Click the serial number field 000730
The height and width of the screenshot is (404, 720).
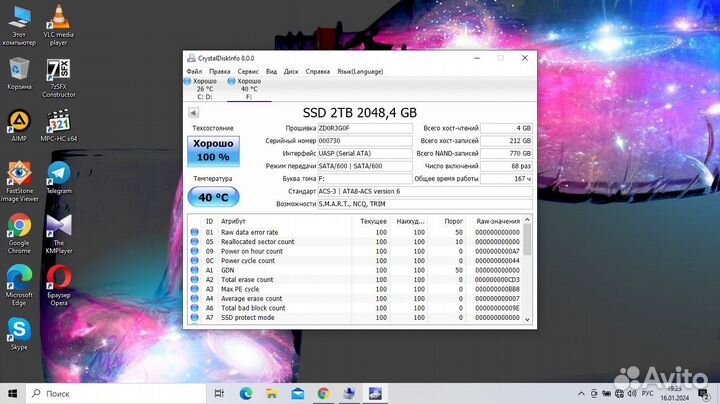[x=365, y=141]
